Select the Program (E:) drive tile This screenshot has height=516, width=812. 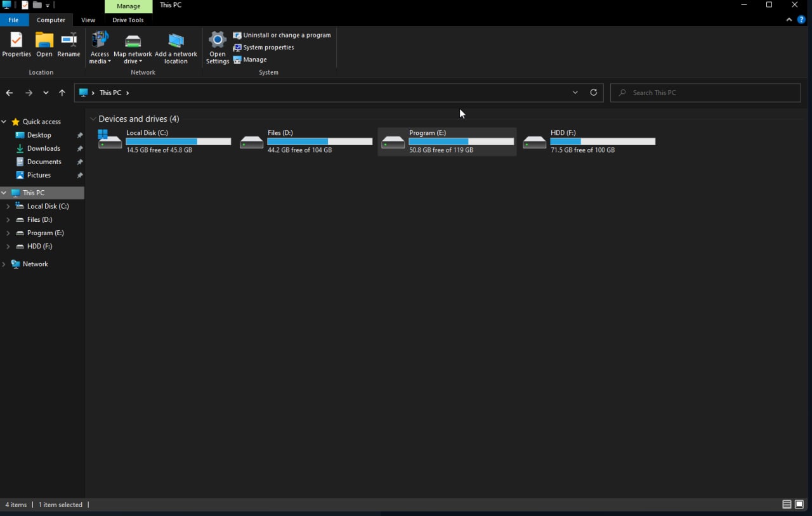(448, 141)
